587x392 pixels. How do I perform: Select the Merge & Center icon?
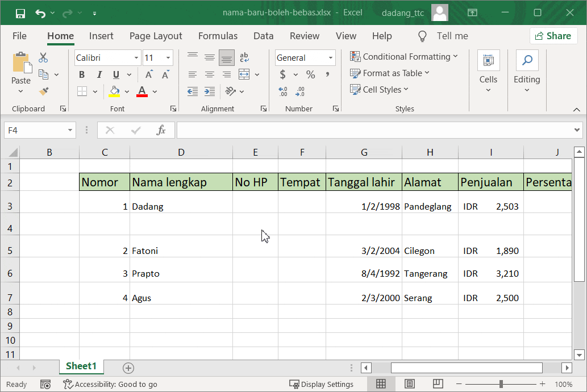[x=243, y=74]
